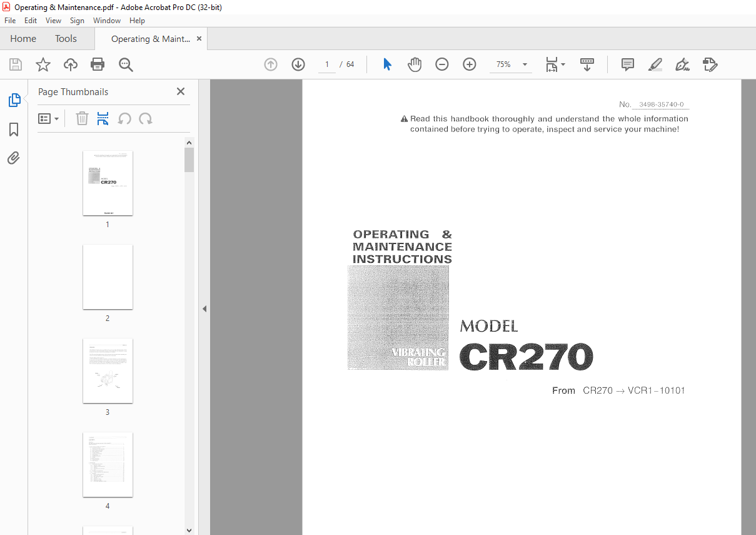
Task: Select page 2 thumbnail
Action: click(108, 277)
